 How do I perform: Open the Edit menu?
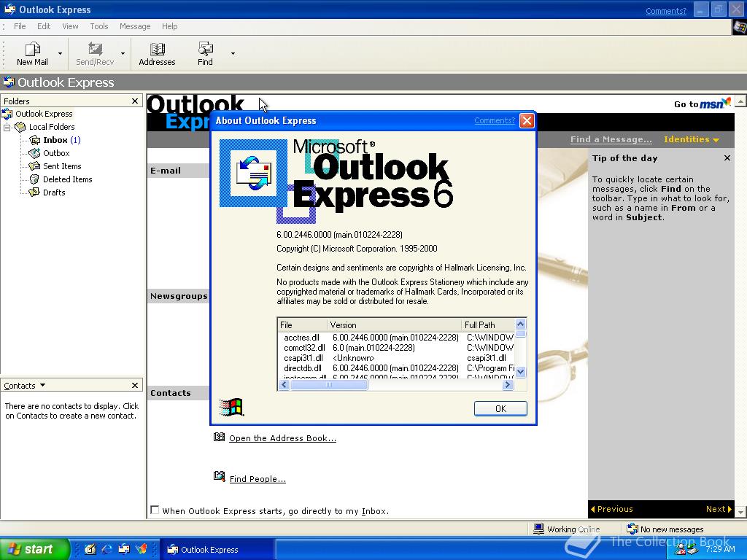tap(44, 26)
